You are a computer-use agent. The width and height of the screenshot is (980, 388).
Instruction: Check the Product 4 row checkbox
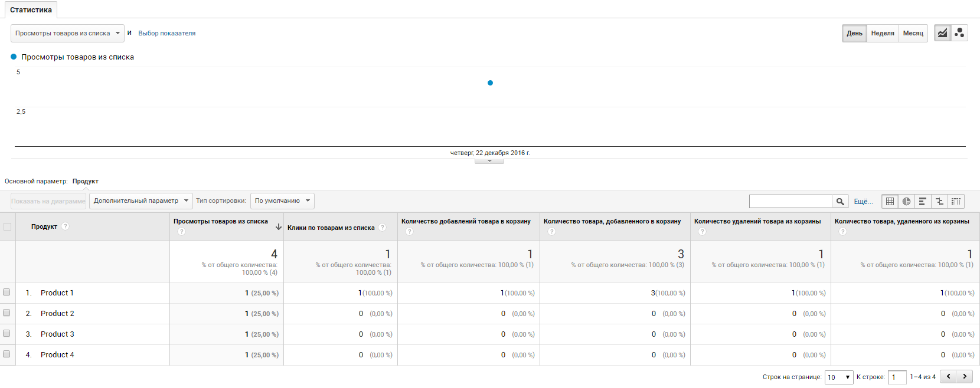coord(6,354)
